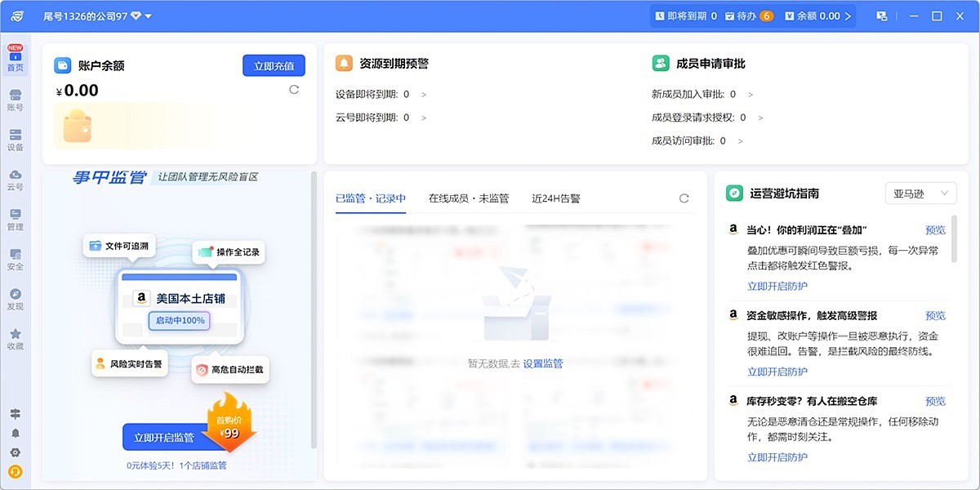This screenshot has width=980, height=490.
Task: Open the 亚马逊 platform dropdown
Action: coord(920,193)
